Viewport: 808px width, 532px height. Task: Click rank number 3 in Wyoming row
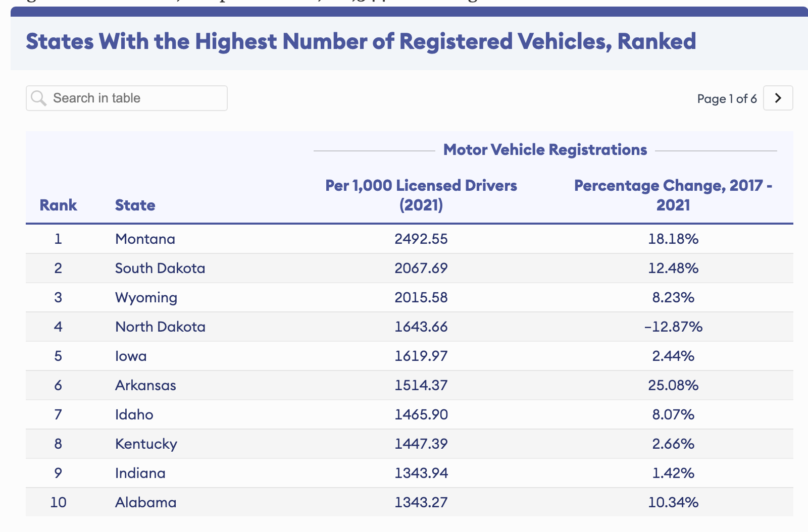pos(58,297)
